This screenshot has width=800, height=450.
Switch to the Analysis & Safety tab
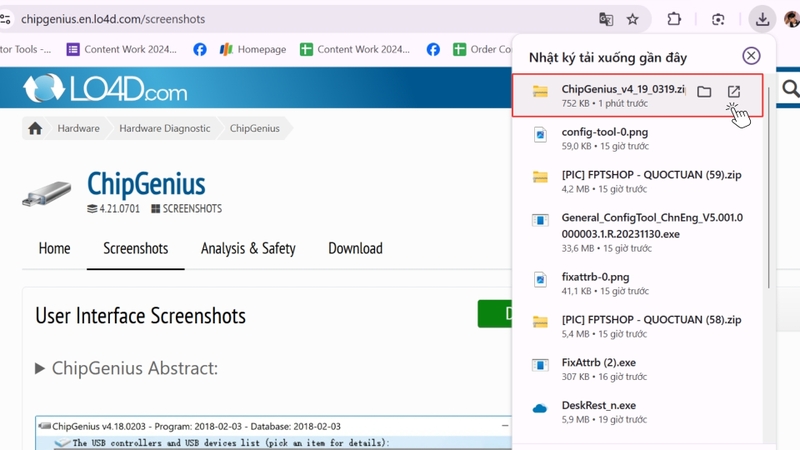coord(248,248)
